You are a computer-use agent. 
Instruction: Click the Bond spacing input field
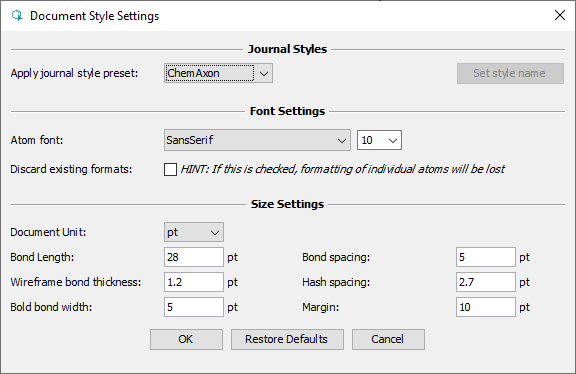tap(486, 257)
